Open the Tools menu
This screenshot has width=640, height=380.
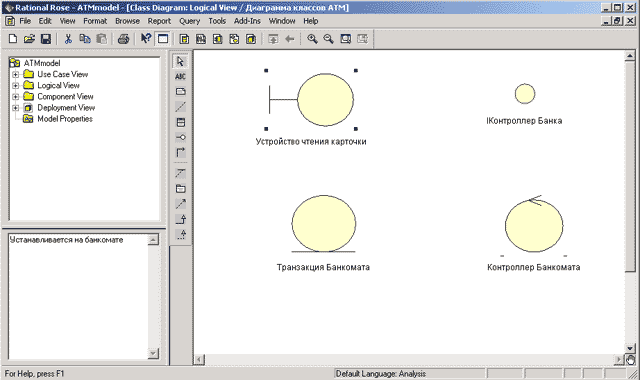217,21
